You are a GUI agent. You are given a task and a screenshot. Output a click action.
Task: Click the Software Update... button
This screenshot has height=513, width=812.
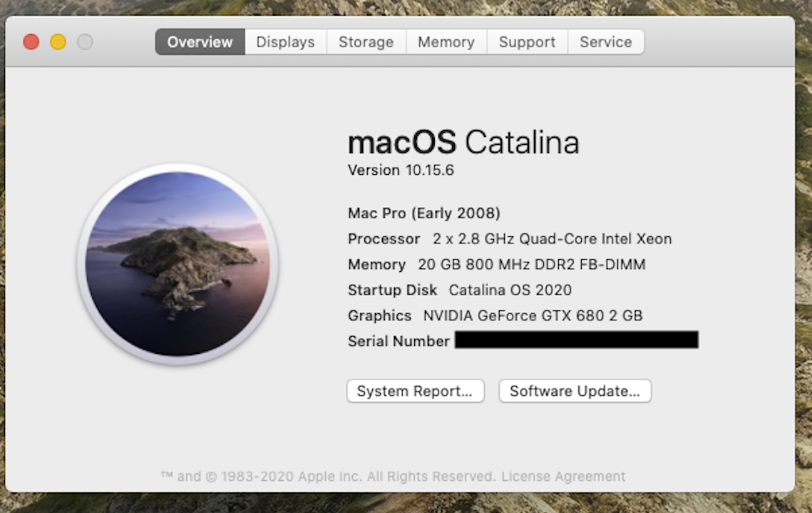(x=575, y=391)
